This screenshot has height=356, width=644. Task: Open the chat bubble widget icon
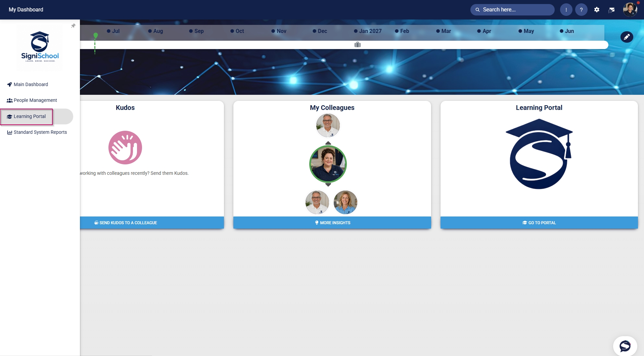click(625, 346)
